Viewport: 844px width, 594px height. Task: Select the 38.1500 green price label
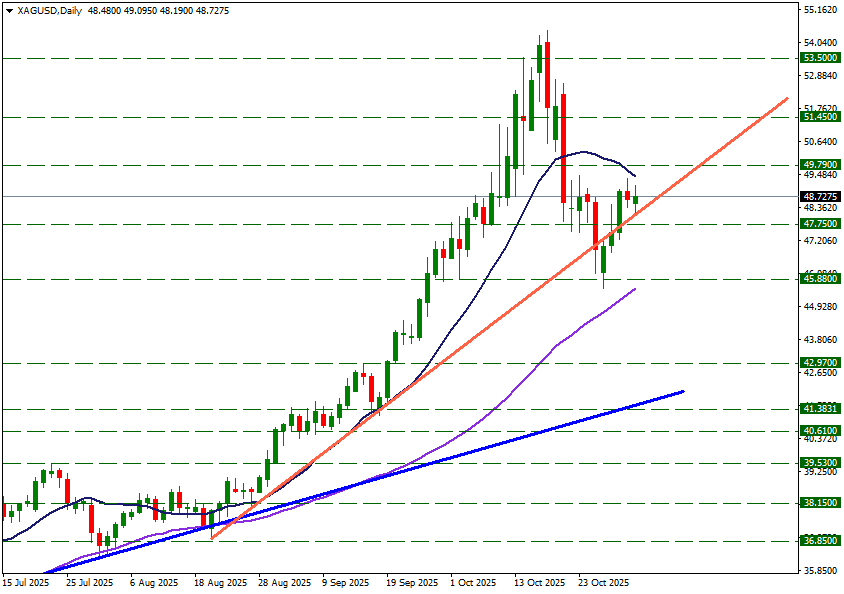coord(819,503)
